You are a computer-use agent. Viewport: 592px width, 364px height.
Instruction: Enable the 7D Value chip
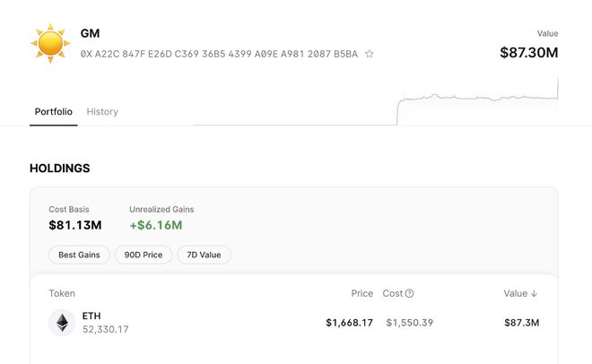point(204,255)
